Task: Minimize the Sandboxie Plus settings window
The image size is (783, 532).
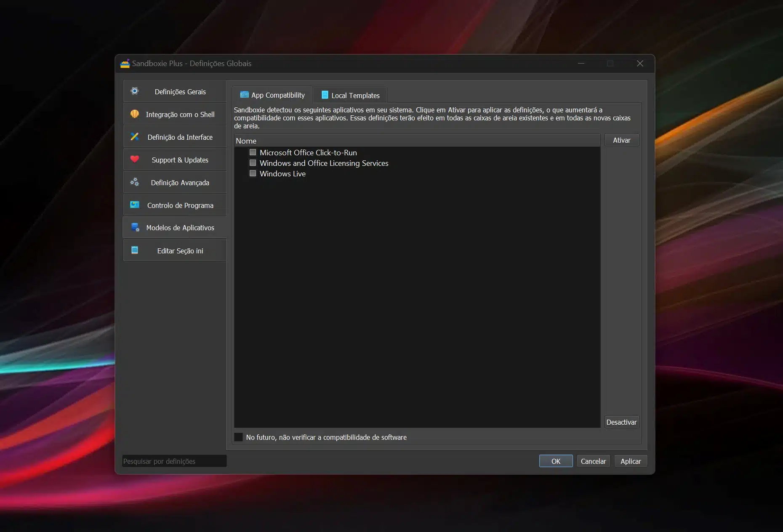Action: click(581, 64)
